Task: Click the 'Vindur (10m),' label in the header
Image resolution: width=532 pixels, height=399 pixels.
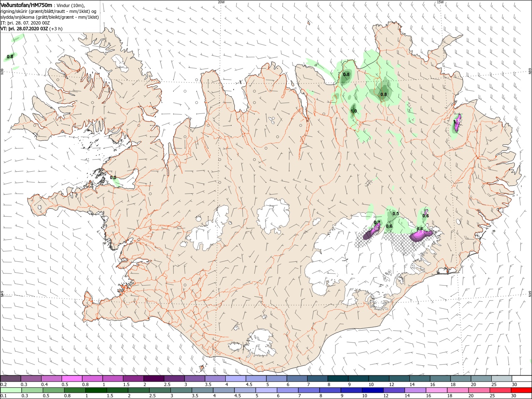Action: coord(71,5)
